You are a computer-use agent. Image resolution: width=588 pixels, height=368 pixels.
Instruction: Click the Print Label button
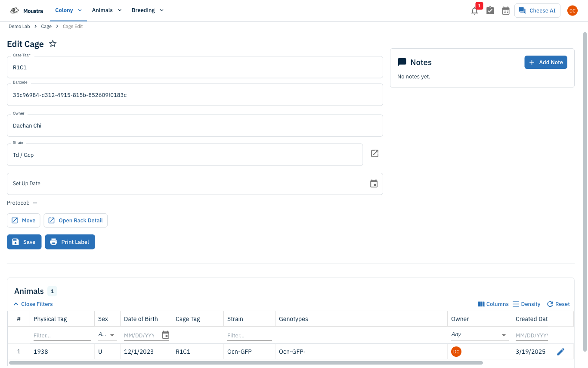[70, 242]
